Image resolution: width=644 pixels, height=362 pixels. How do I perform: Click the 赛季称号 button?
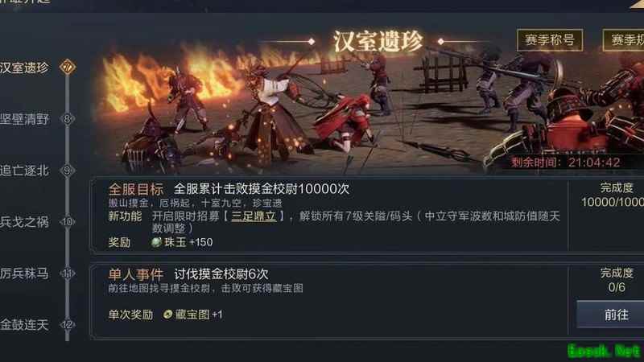pyautogui.click(x=550, y=39)
